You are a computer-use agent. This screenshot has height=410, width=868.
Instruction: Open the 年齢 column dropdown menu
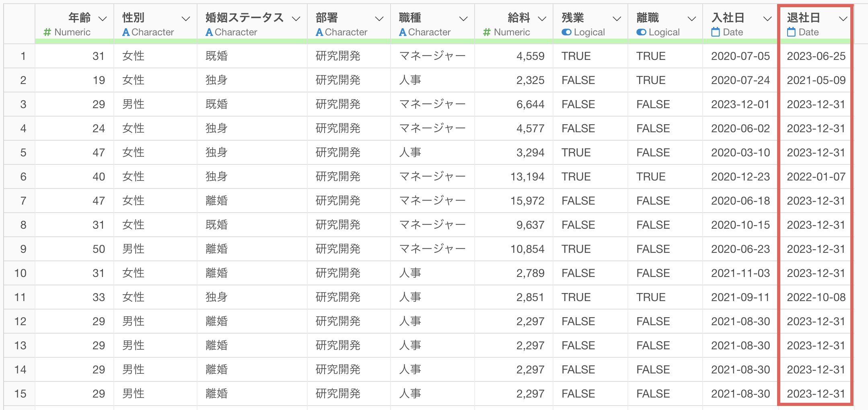tap(103, 18)
